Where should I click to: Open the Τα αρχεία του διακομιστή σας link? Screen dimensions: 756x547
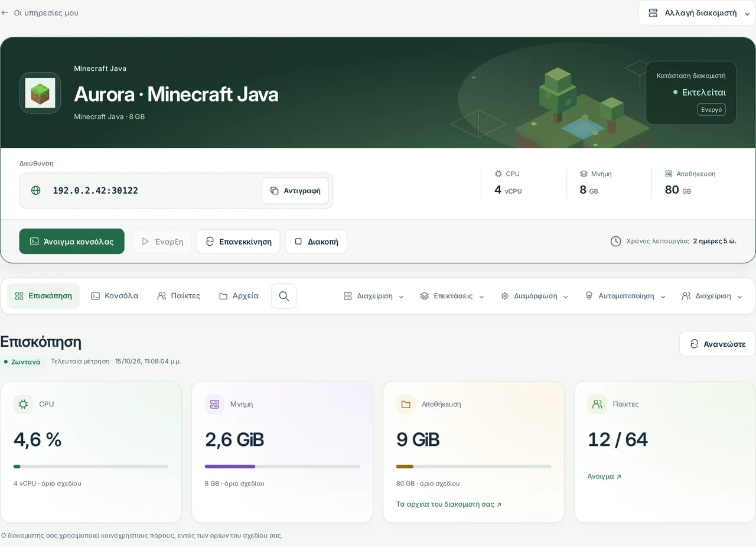(x=449, y=504)
